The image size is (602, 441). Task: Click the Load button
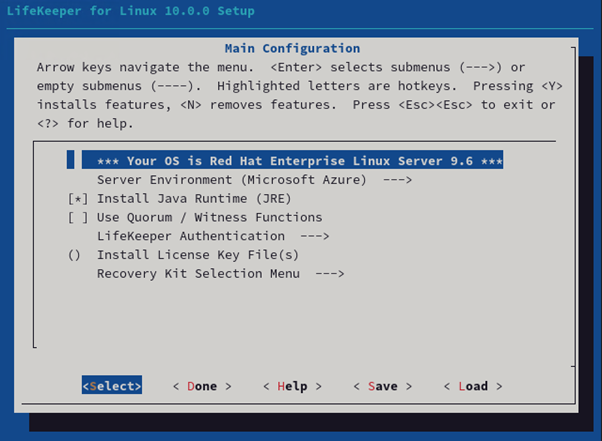coord(473,386)
